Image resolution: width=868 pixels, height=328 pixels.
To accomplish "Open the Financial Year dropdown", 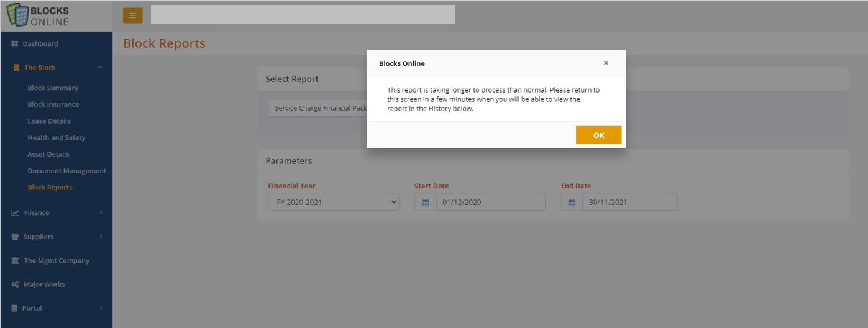I will [334, 202].
